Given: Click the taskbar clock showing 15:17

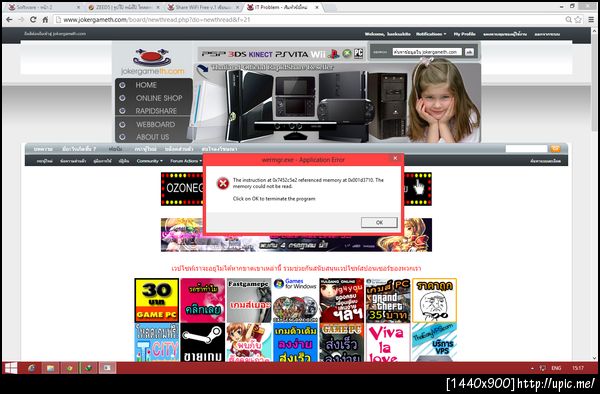Looking at the screenshot, I should point(578,368).
